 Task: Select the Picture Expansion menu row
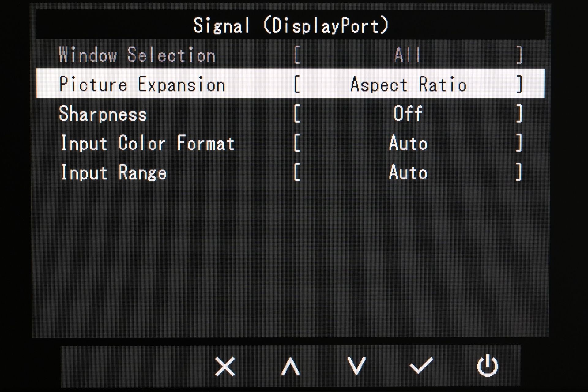pyautogui.click(x=290, y=84)
